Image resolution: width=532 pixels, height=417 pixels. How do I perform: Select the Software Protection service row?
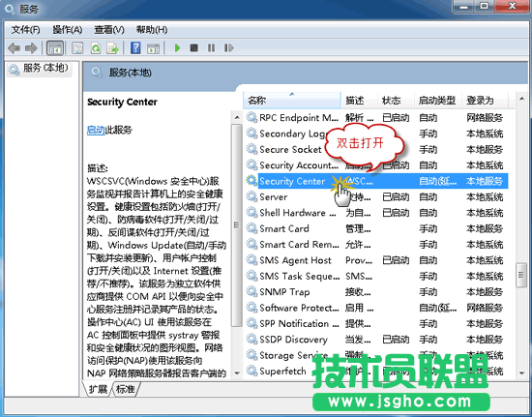376,308
